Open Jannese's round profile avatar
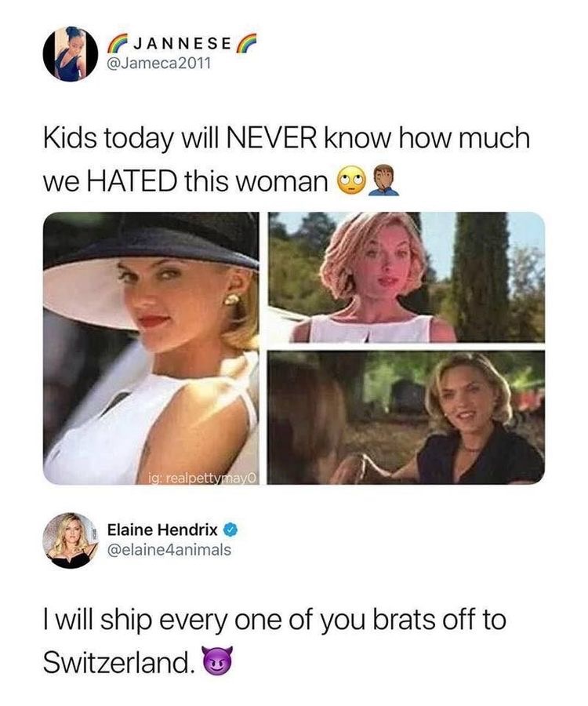The width and height of the screenshot is (588, 706). pyautogui.click(x=71, y=53)
